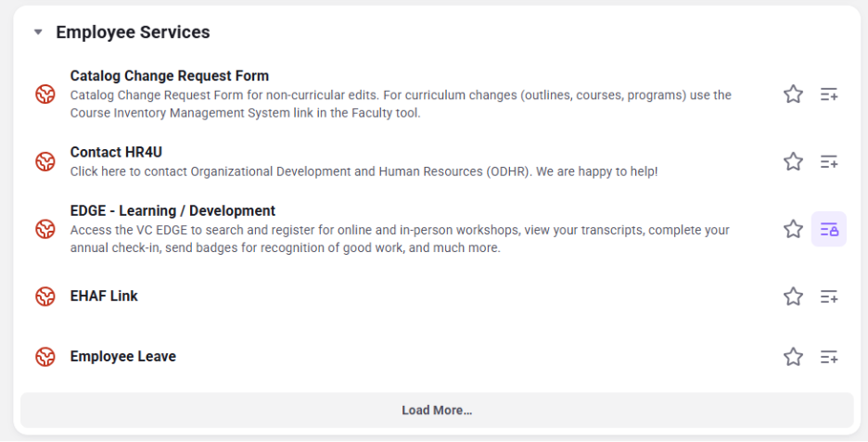Add Catalog Change Request Form to collection
The height and width of the screenshot is (442, 868).
click(829, 95)
